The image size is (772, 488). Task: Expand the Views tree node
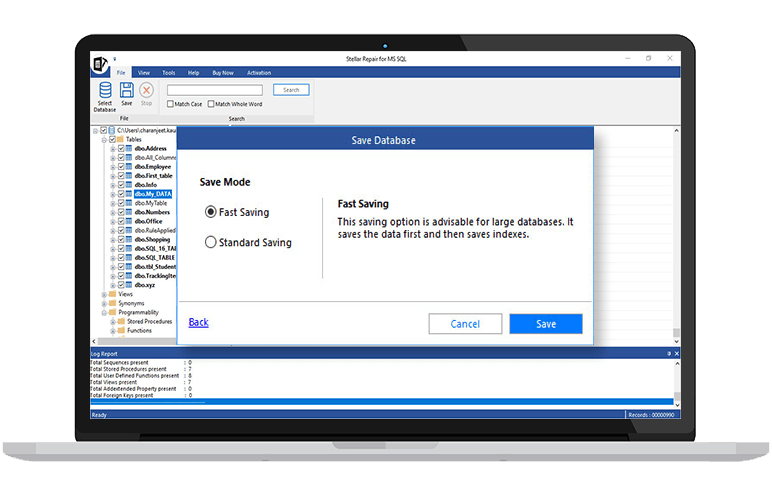point(104,294)
